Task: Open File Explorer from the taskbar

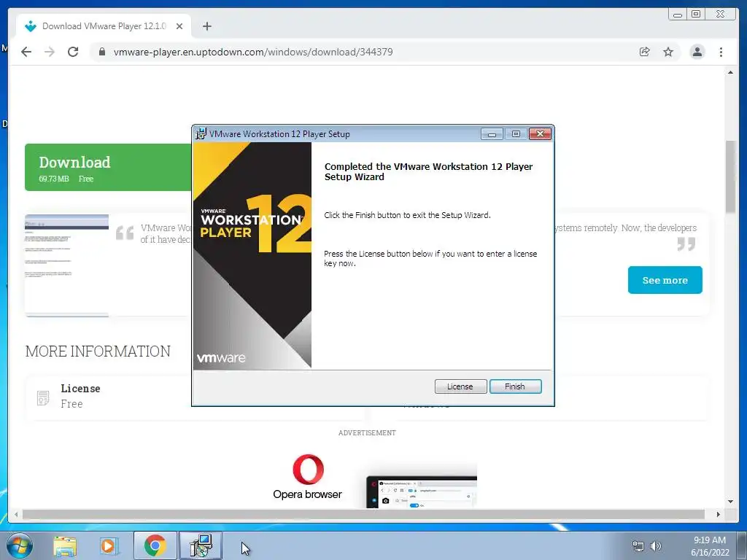Action: pos(65,546)
